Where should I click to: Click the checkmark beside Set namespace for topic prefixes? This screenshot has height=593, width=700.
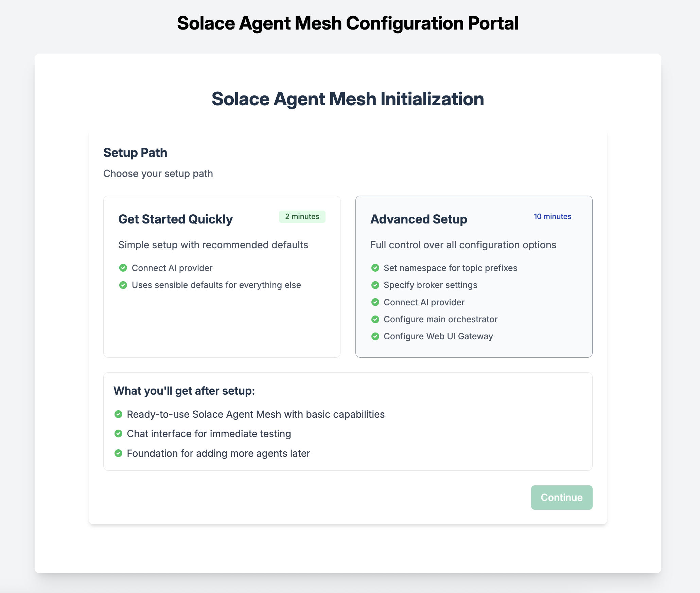click(375, 268)
